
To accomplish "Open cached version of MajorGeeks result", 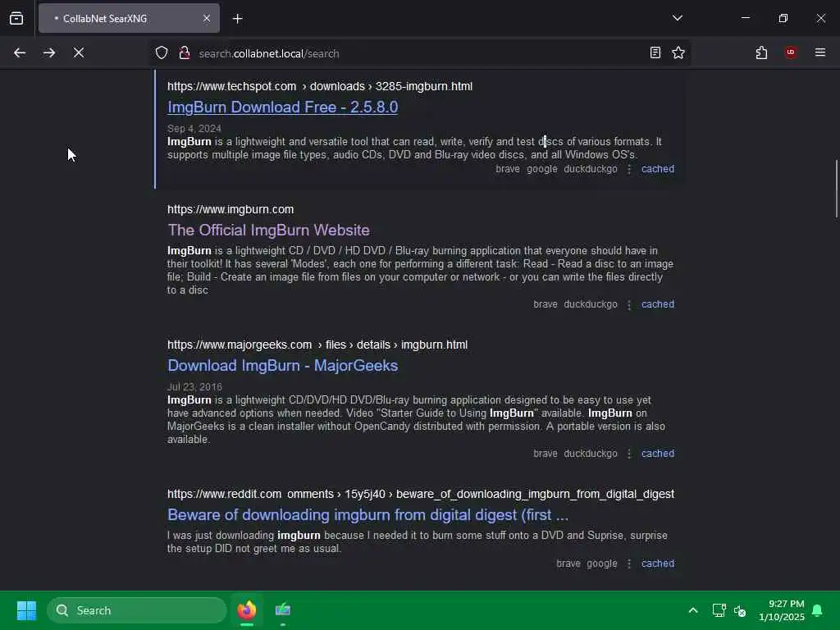I will (658, 453).
